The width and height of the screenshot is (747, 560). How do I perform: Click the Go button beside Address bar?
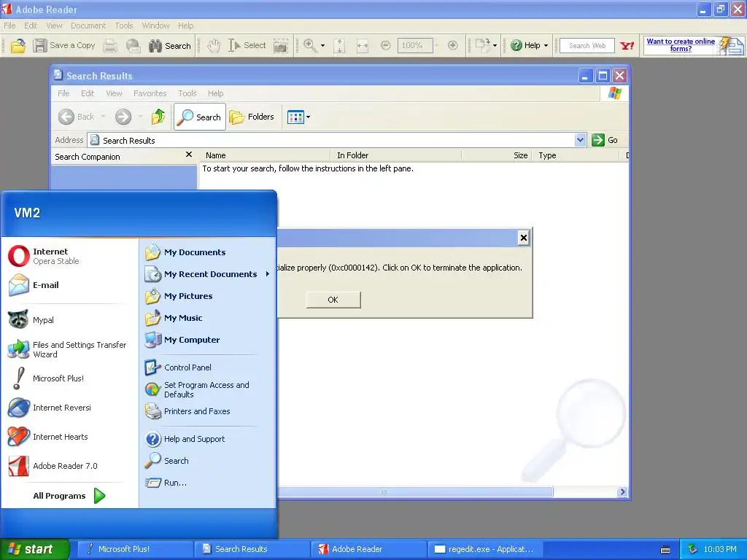(x=605, y=140)
